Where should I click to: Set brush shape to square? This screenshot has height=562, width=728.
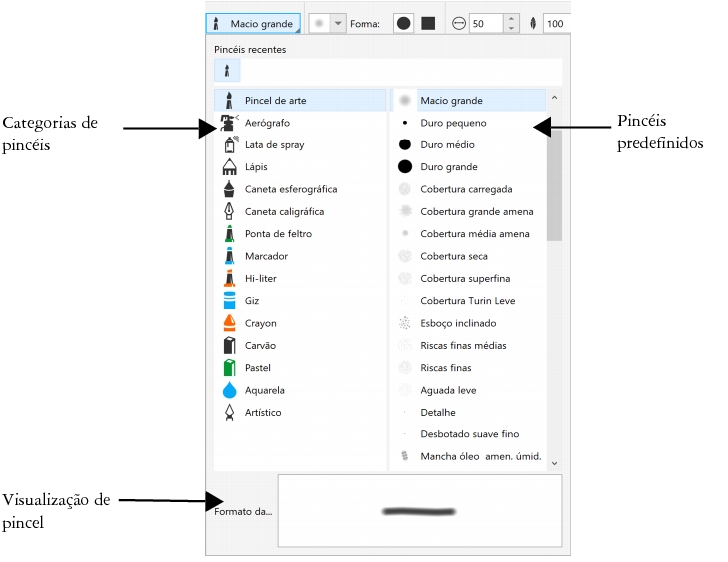(x=428, y=23)
